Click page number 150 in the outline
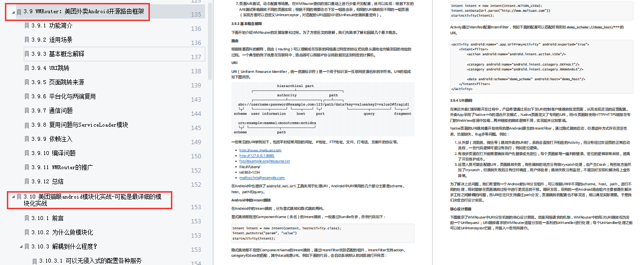Viewport: 644px width, 265px height. 196,156
